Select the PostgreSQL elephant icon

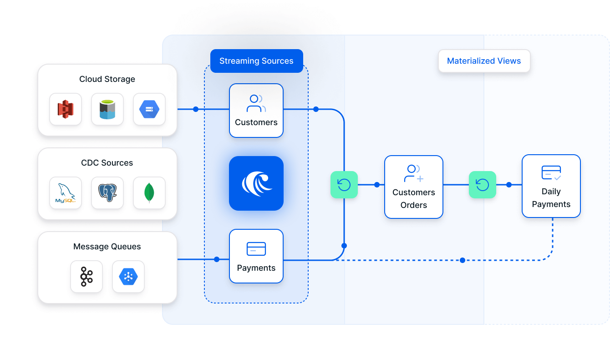pyautogui.click(x=107, y=193)
